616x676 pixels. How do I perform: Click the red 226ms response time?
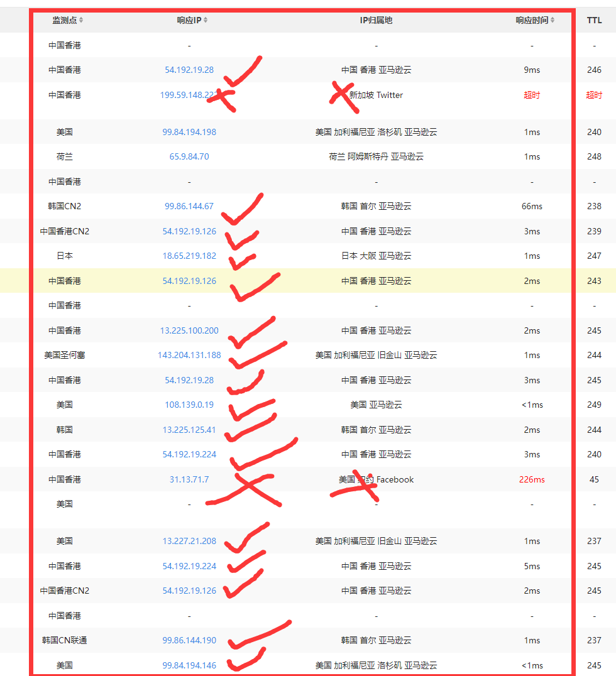532,479
